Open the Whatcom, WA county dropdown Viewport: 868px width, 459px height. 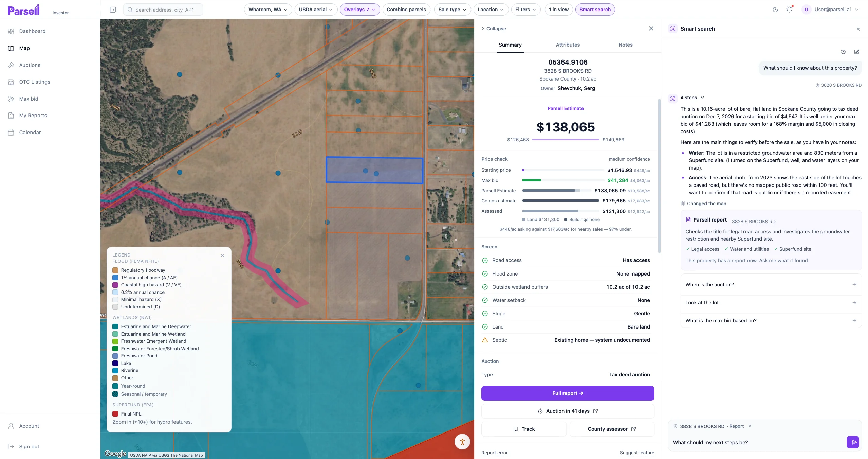[x=268, y=10]
